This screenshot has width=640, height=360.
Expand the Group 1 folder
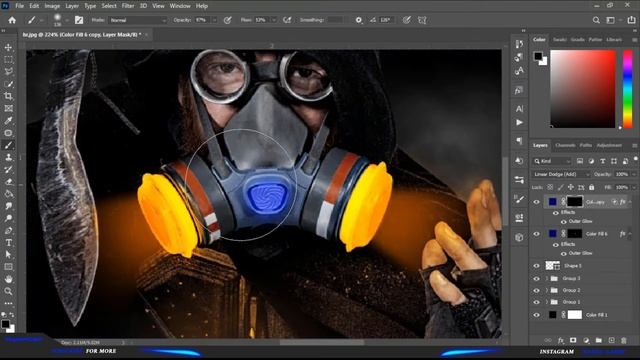click(547, 302)
